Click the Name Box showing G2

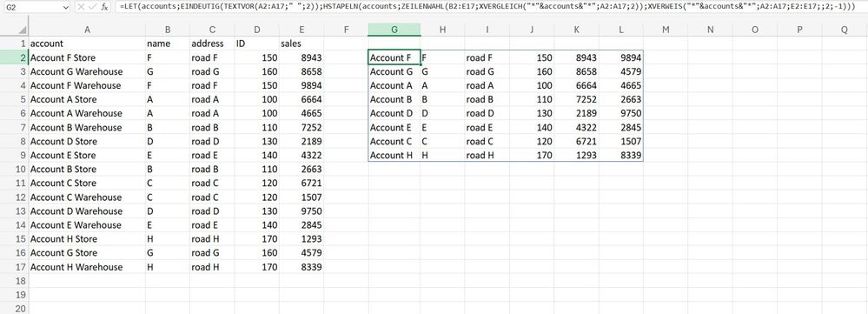[x=31, y=8]
